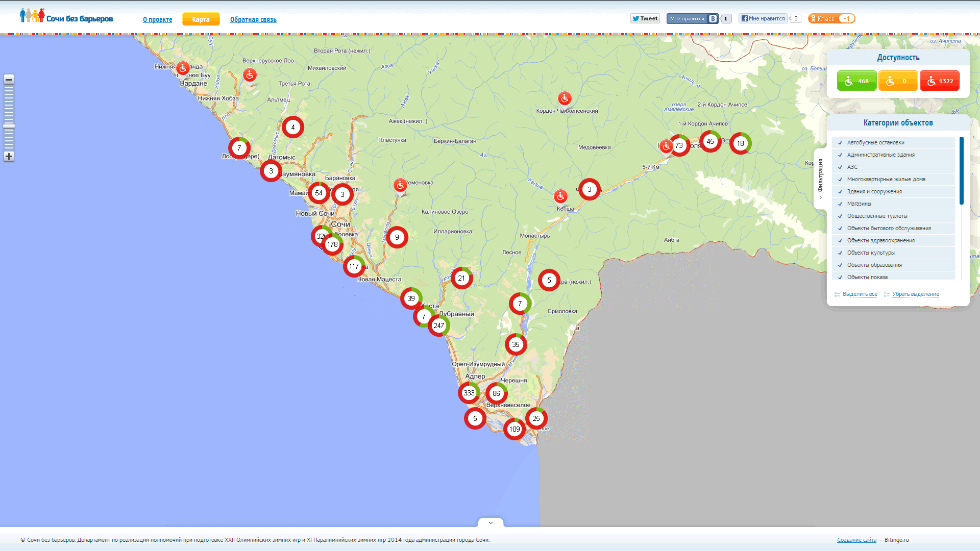Click the VK Мне нравится button
This screenshot has width=980, height=551.
tap(692, 18)
